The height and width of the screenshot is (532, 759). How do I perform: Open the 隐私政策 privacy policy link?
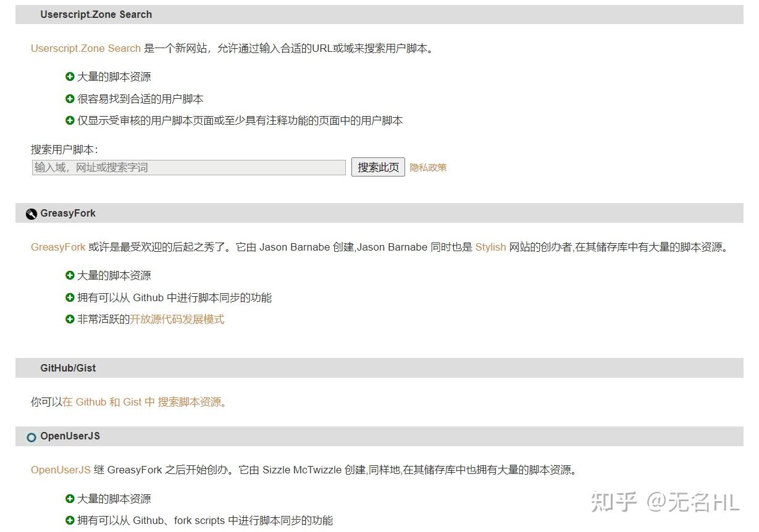(428, 167)
